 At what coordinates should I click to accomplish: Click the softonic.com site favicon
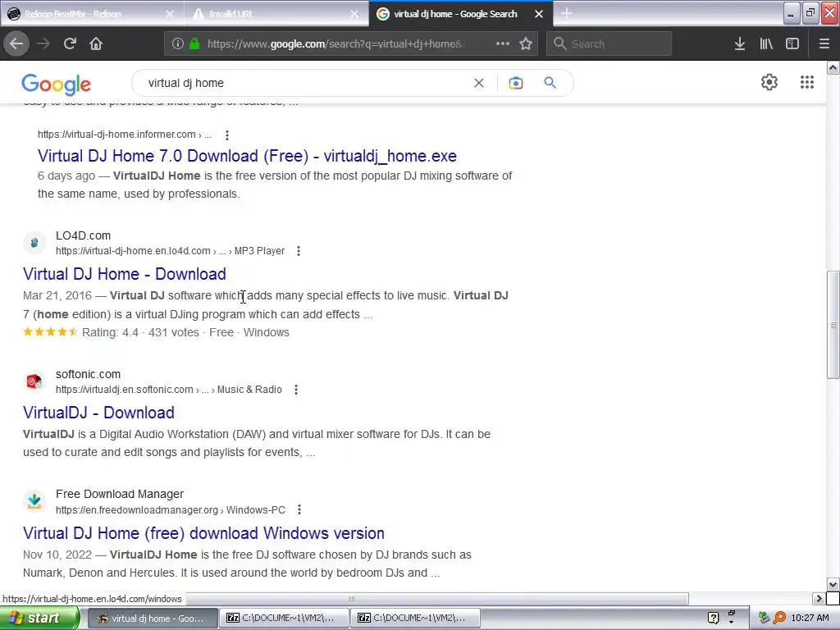pos(34,381)
